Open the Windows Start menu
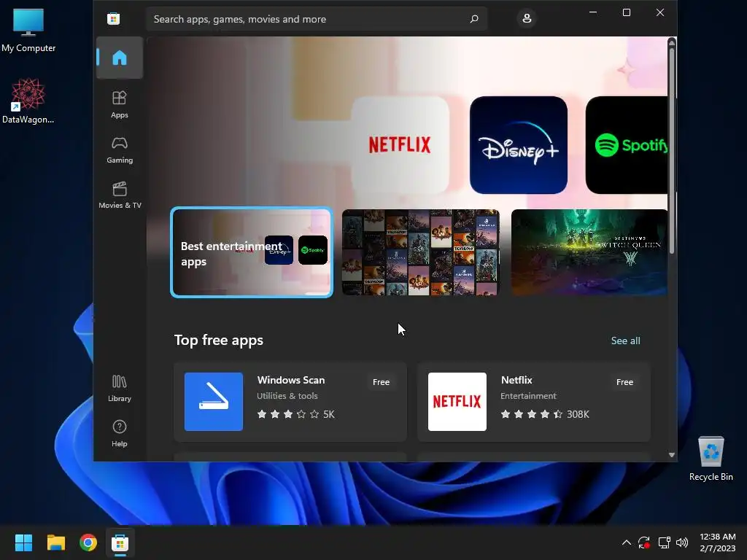This screenshot has width=747, height=560. (23, 542)
